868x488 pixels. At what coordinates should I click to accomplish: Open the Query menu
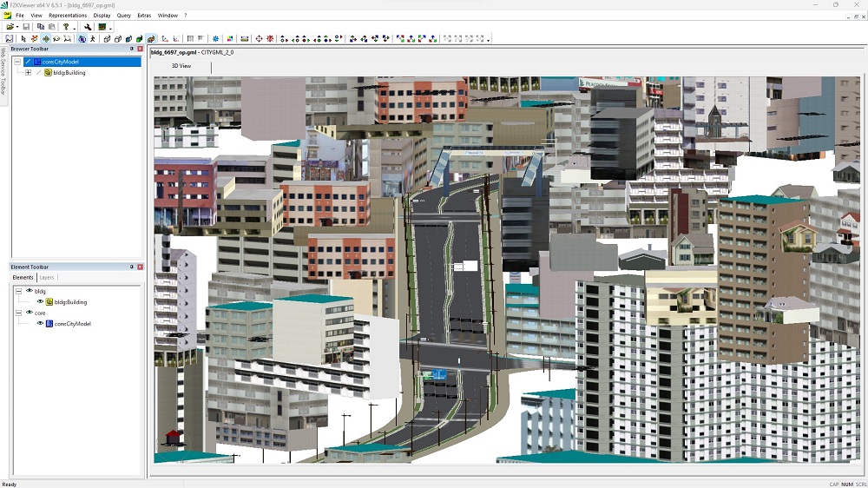point(123,16)
